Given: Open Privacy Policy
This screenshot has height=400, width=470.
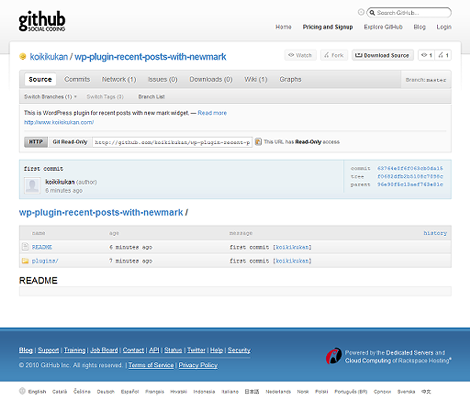Looking at the screenshot, I should pos(198,365).
